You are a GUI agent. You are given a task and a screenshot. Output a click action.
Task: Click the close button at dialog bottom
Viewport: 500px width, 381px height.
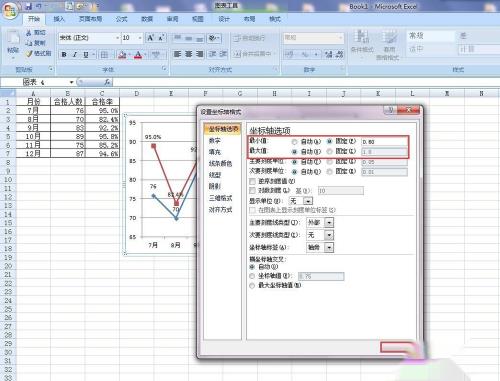point(397,347)
